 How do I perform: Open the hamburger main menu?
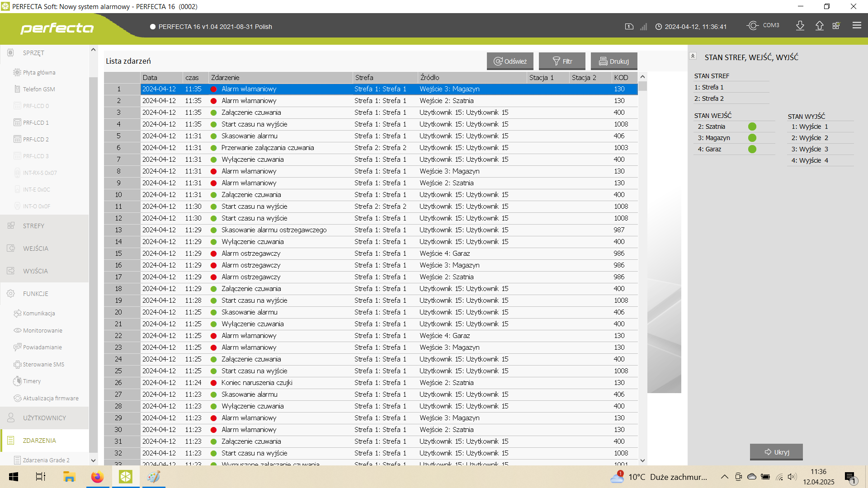point(857,26)
